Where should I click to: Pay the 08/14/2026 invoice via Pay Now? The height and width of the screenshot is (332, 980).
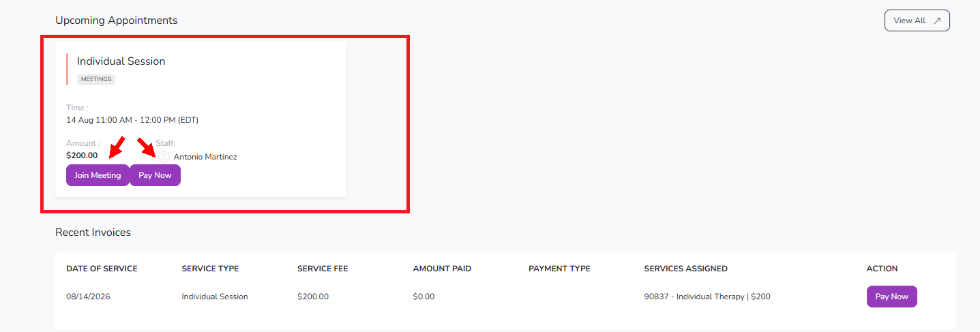coord(891,297)
